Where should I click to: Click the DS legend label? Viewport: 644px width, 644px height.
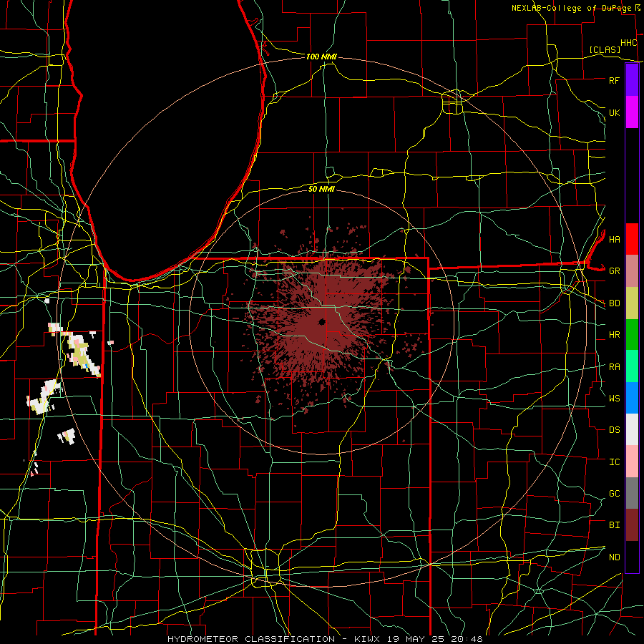coord(614,430)
